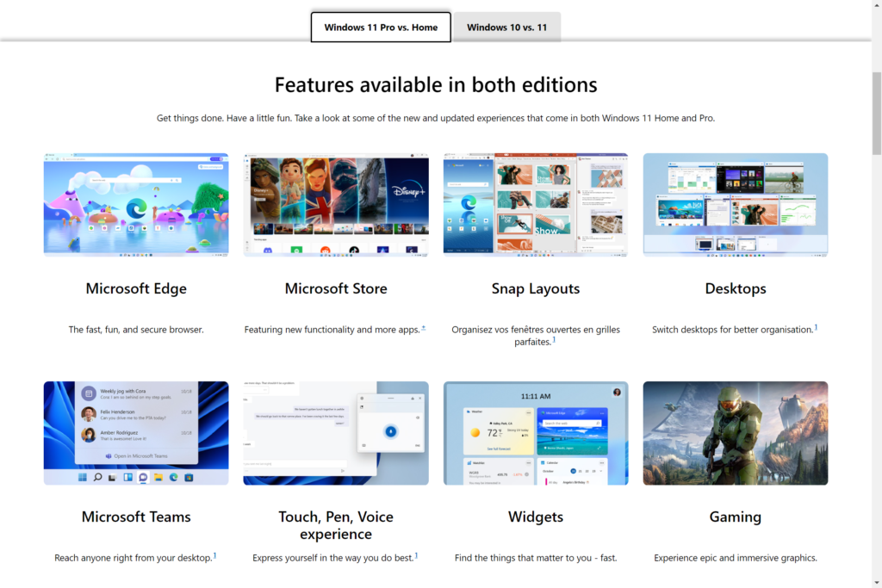The width and height of the screenshot is (882, 588).
Task: Click the Microsoft Teams chat preview image
Action: [x=136, y=433]
